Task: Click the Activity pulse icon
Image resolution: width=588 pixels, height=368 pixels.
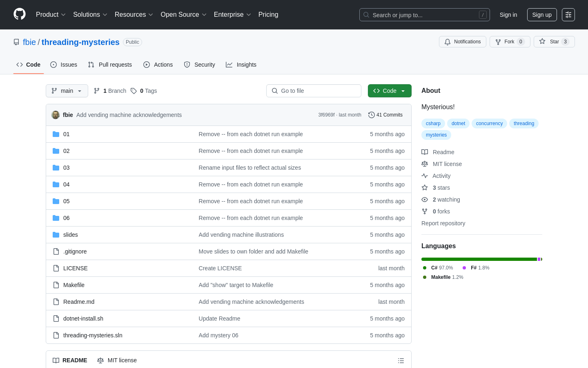Action: [425, 176]
